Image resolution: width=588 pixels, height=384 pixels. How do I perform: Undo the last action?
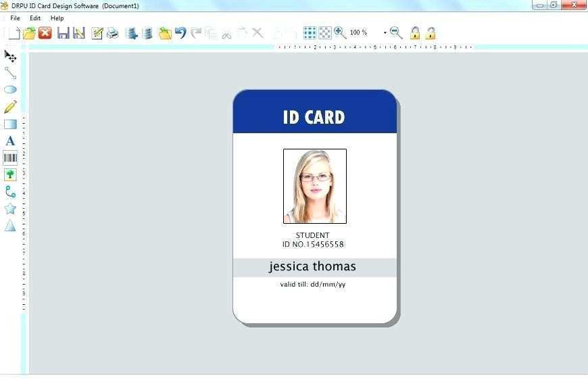(180, 33)
